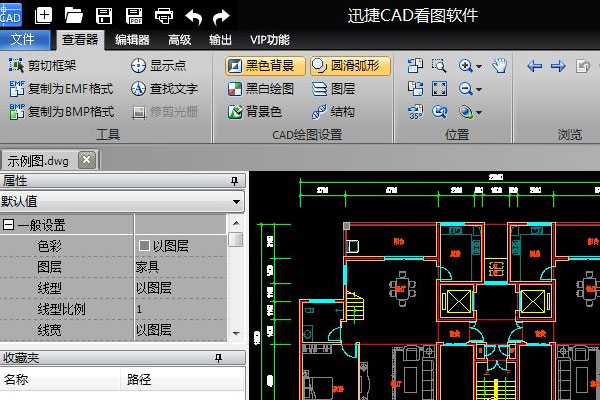Toggle 黑白绘图 mode
600x400 pixels.
click(x=261, y=89)
